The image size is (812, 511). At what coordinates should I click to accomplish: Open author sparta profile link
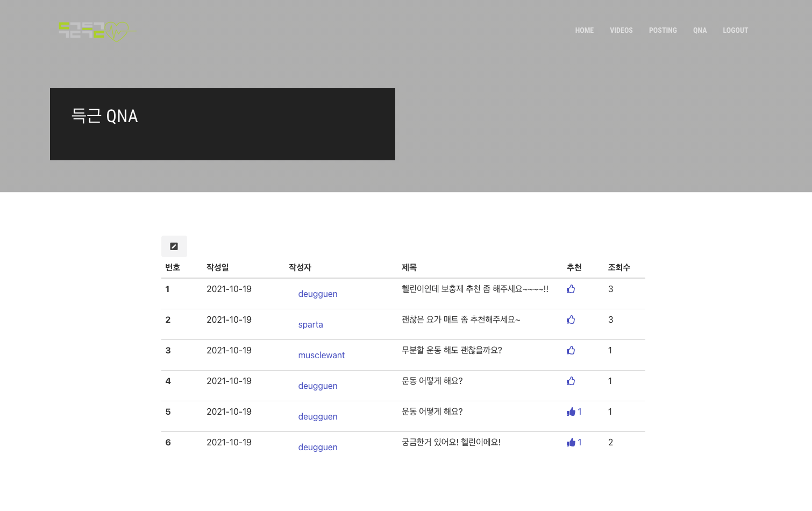(x=311, y=324)
